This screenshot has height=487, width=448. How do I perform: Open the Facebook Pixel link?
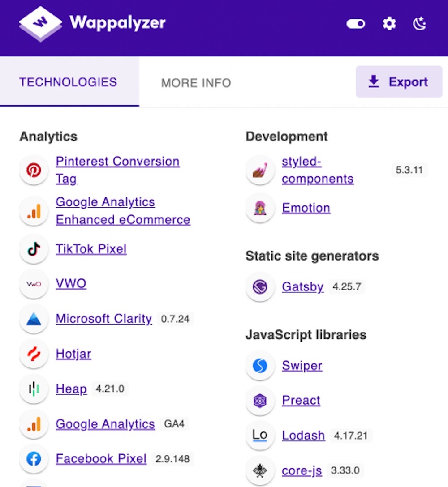(101, 459)
